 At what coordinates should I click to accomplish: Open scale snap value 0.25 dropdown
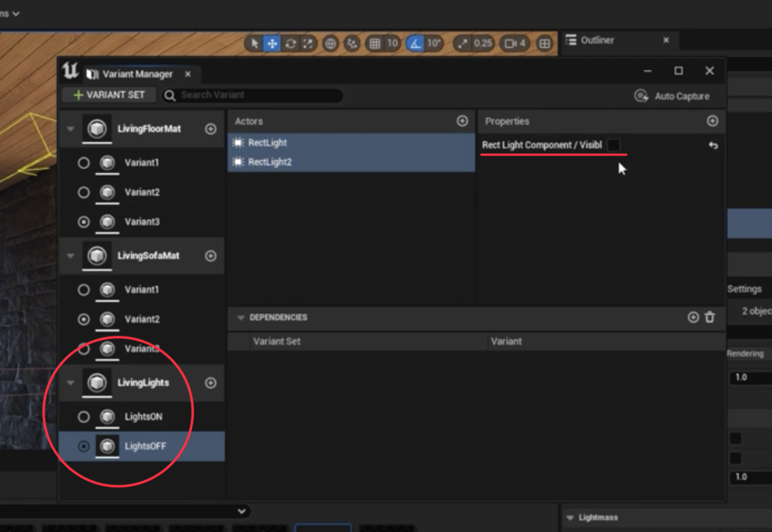482,44
